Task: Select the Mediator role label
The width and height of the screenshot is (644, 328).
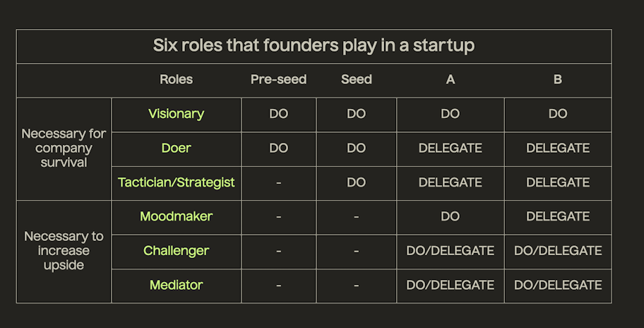Action: pos(177,285)
